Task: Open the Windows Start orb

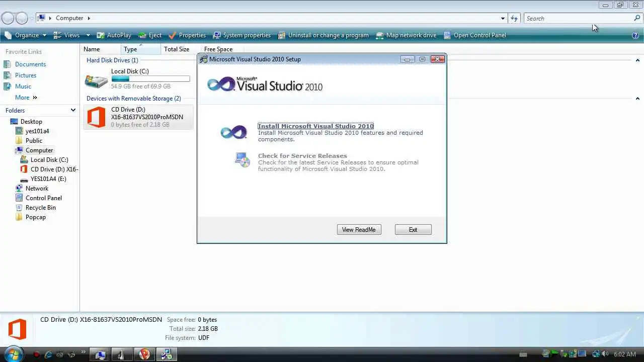Action: click(13, 354)
